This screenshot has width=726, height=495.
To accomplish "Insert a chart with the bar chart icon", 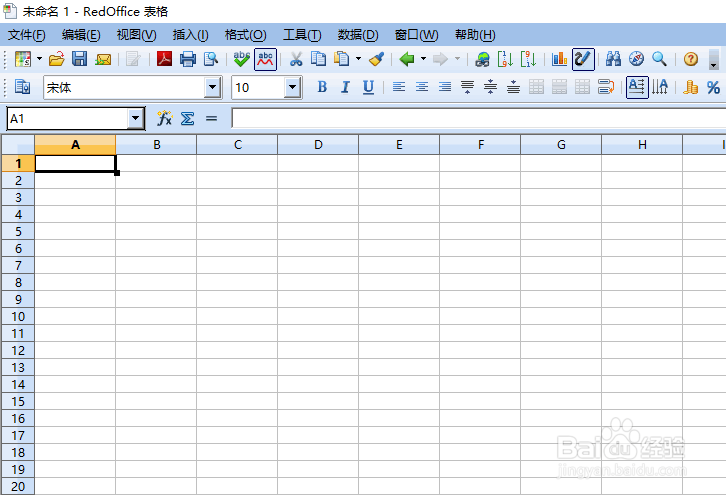I will pos(559,59).
